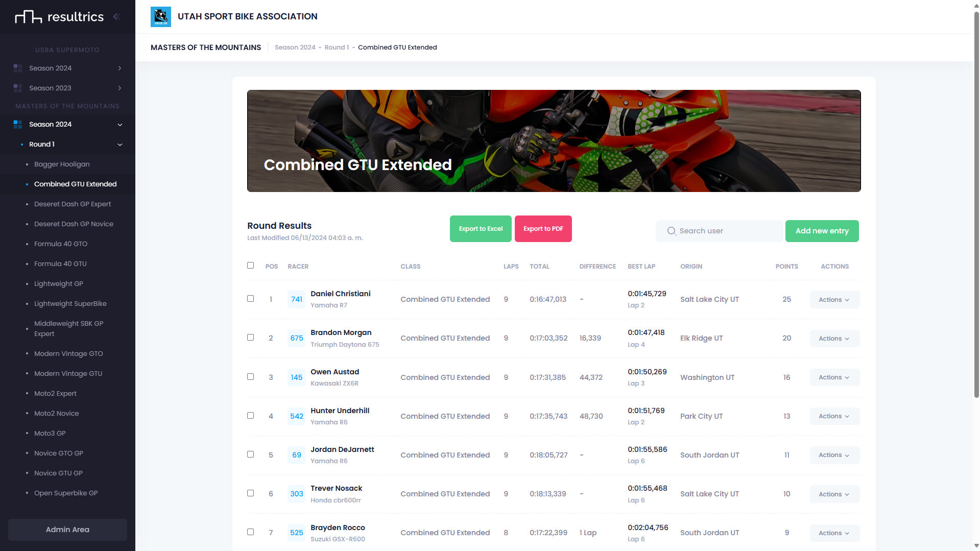Check the checkbox beside Brayden Rocco
This screenshot has height=551, width=980.
pos(250,532)
